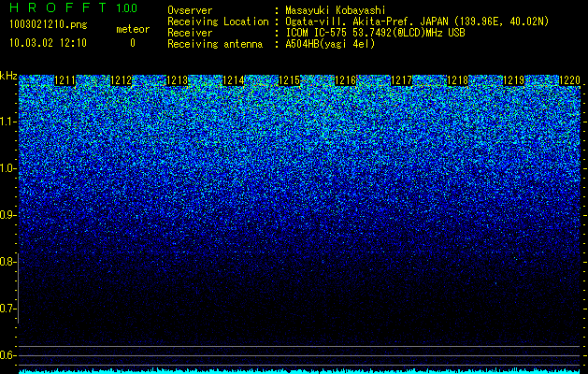
Task: Click the Ogata-vill. Akita-Pref. JAPAN location text
Action: (417, 22)
